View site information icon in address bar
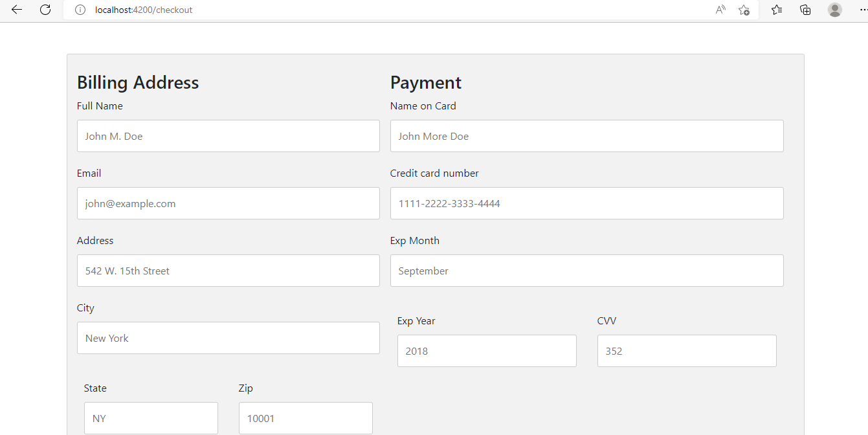868x435 pixels. (x=80, y=10)
